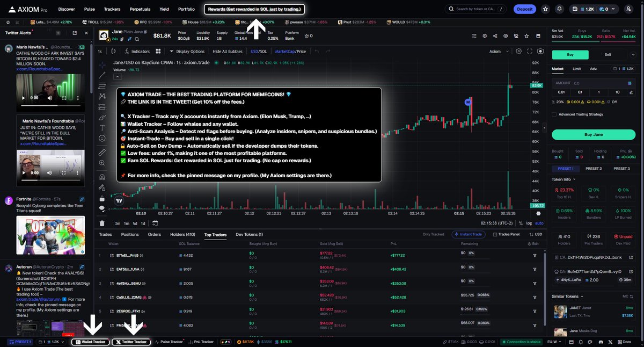Toggle the Only Tracked filter
The height and width of the screenshot is (347, 644).
coord(434,235)
